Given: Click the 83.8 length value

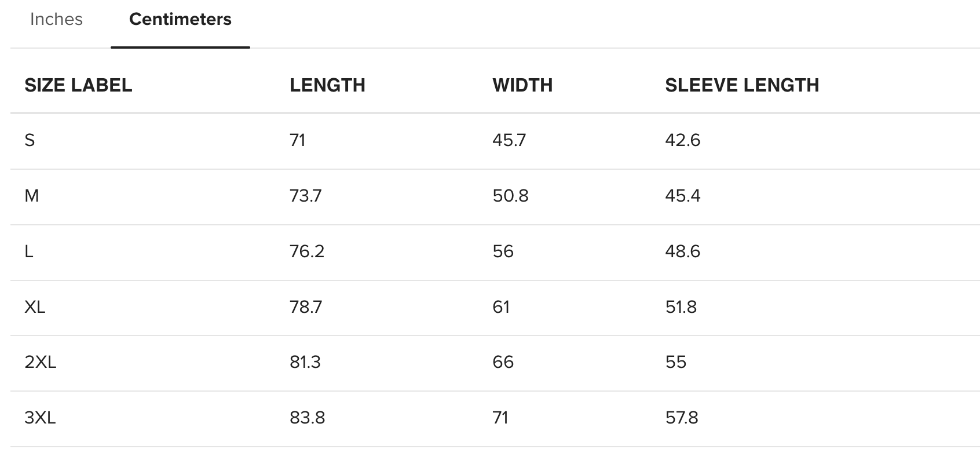Looking at the screenshot, I should (x=307, y=418).
